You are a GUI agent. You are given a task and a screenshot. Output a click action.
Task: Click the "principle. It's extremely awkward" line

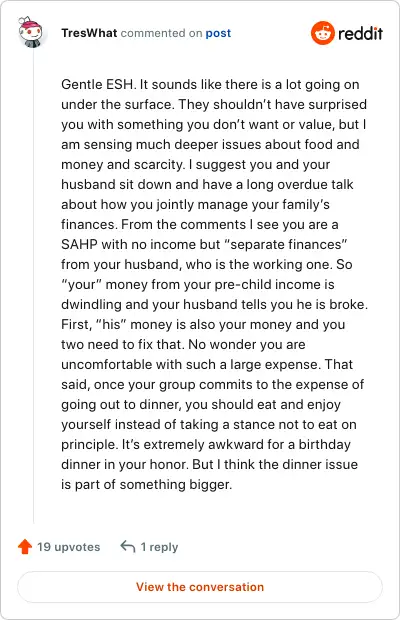(x=206, y=444)
